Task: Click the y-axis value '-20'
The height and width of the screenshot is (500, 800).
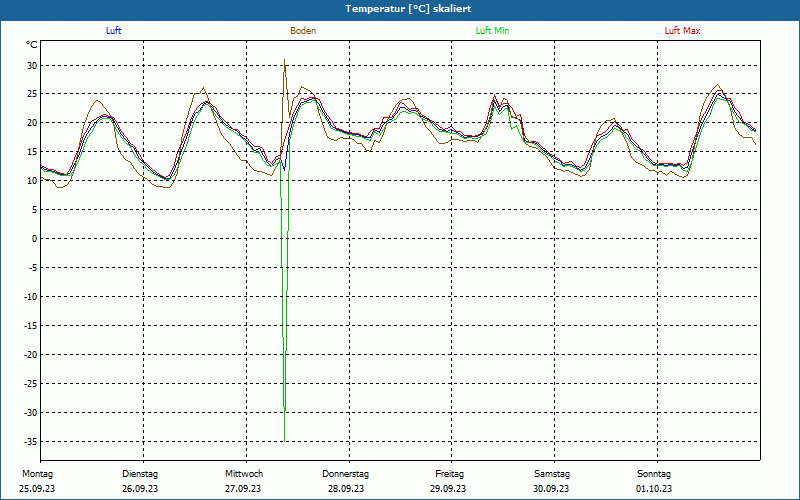Action: (x=31, y=355)
